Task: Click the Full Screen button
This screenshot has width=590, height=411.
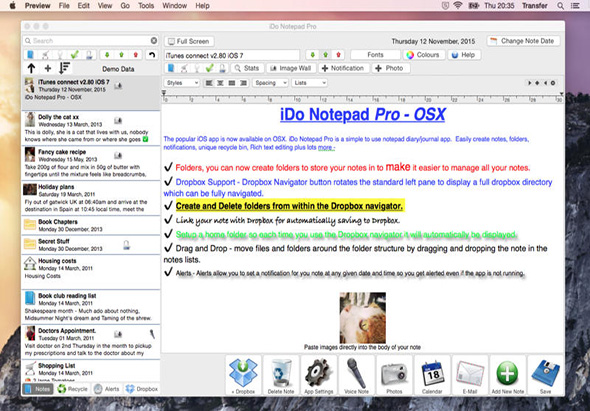Action: pos(189,41)
